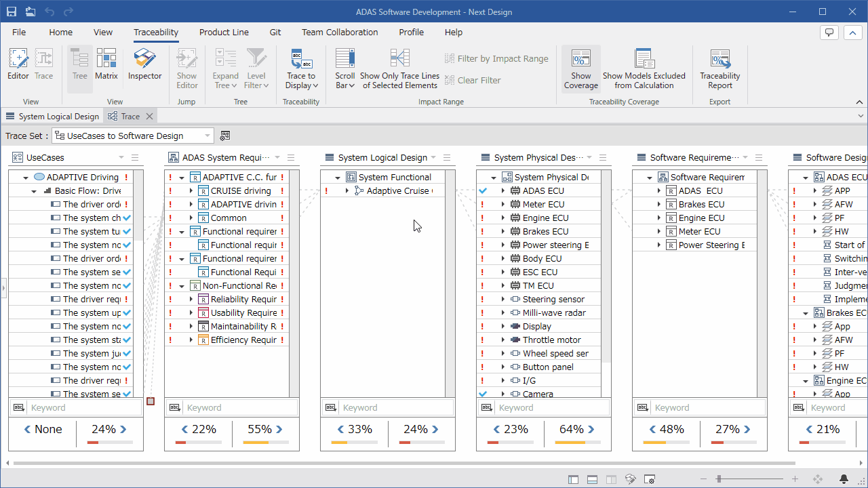Image resolution: width=868 pixels, height=488 pixels.
Task: Click zoom in plus in status bar
Action: (x=795, y=479)
